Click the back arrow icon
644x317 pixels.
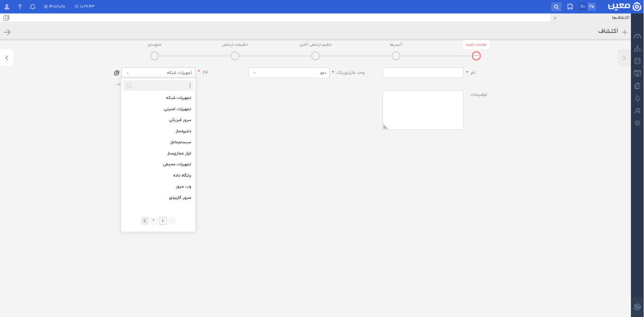pos(7,32)
